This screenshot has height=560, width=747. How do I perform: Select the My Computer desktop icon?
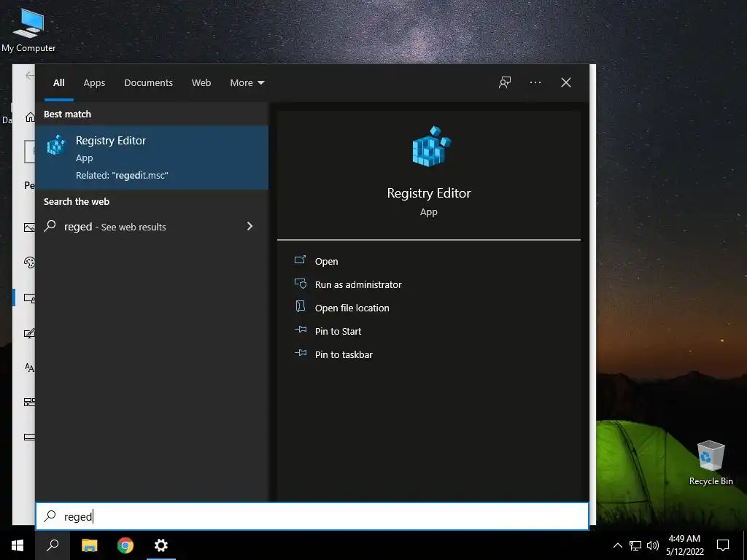(x=28, y=29)
